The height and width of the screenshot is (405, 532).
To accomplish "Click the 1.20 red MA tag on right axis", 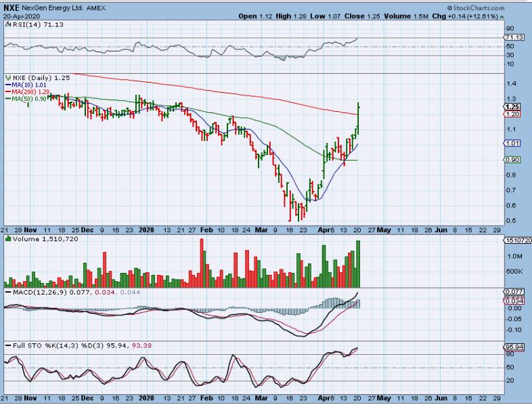I will (512, 114).
